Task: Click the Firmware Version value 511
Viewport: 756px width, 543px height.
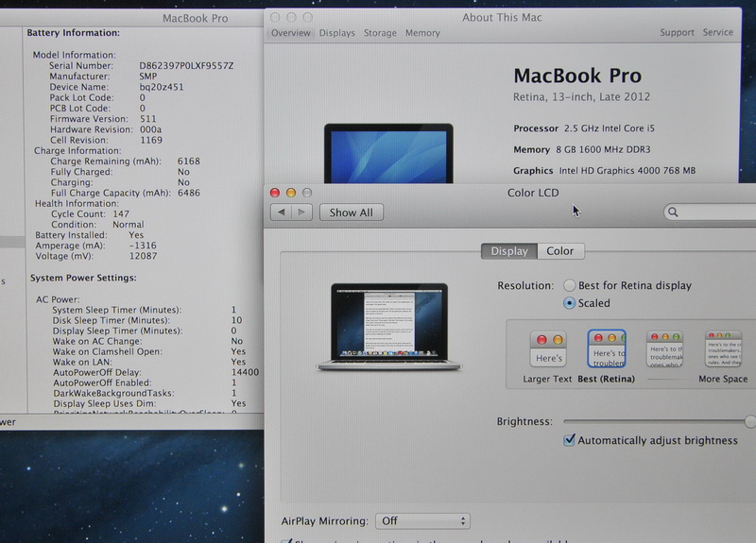Action: [x=148, y=119]
